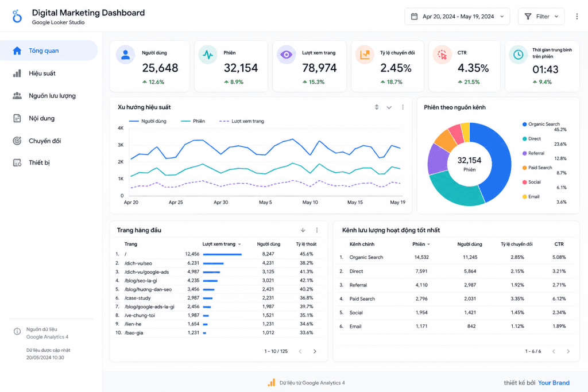The height and width of the screenshot is (392, 588).
Task: Toggle Email in donut legend
Action: point(531,197)
